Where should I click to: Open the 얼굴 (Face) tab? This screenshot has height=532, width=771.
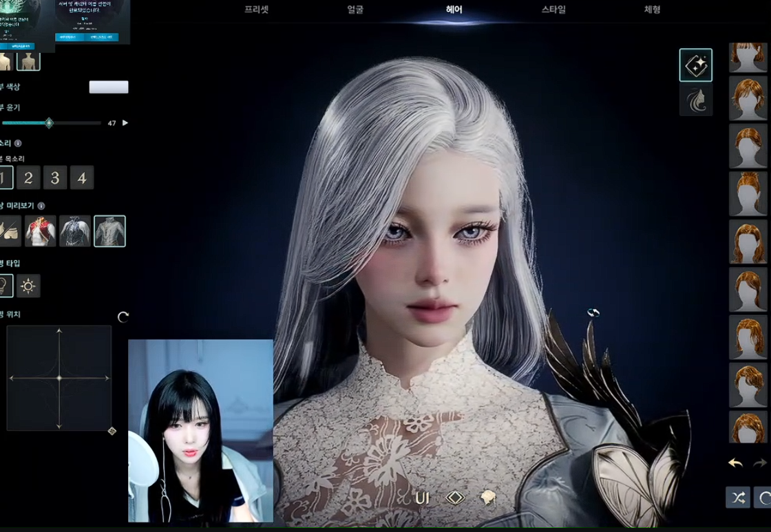click(355, 10)
